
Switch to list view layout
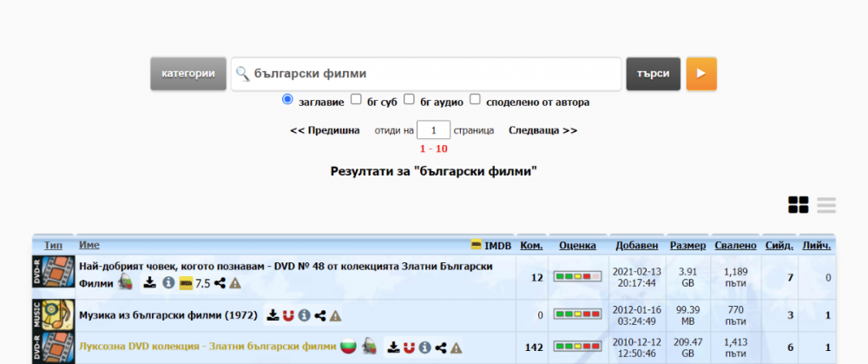coord(826,205)
